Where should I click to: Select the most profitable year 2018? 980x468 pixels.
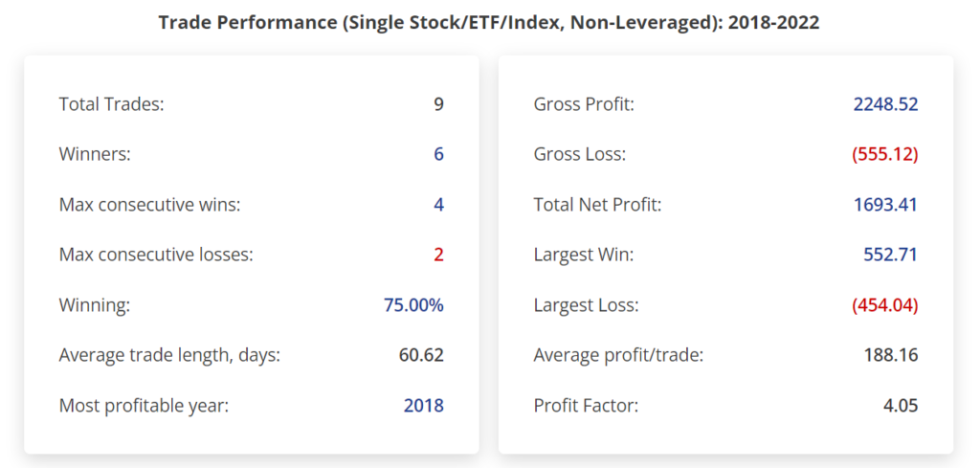point(423,406)
